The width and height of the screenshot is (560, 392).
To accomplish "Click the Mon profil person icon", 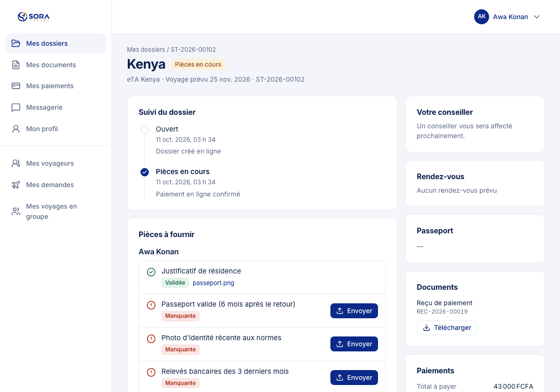I will [16, 129].
